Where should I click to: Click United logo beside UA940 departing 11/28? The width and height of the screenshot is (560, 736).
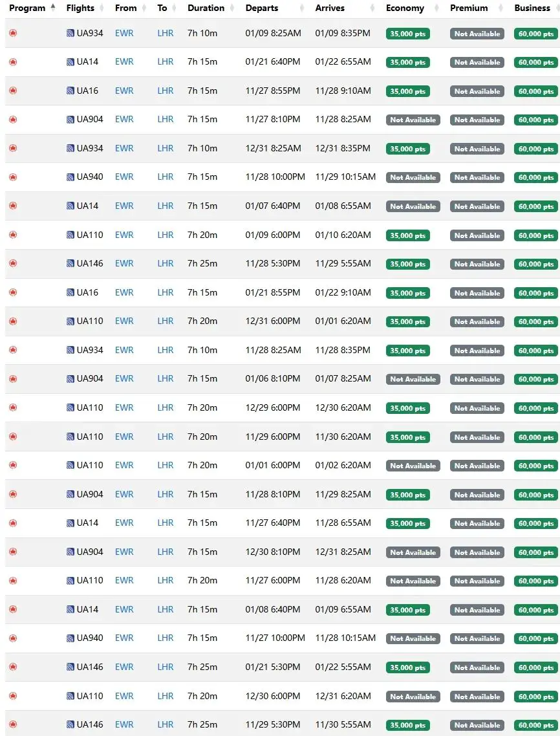(70, 177)
